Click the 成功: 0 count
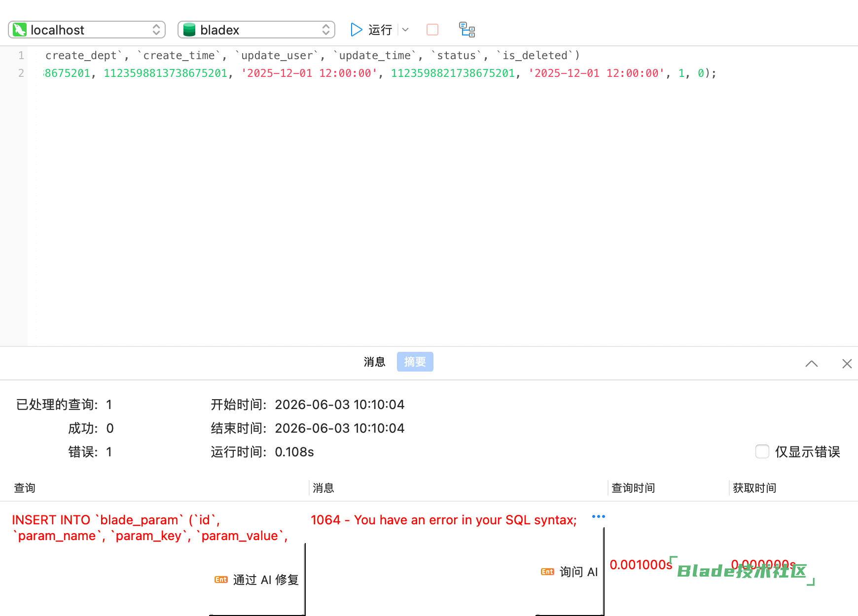The height and width of the screenshot is (616, 858). [x=110, y=428]
